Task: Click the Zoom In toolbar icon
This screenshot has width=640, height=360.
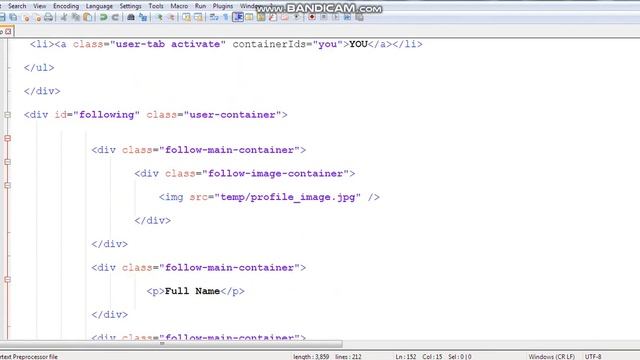Action: pyautogui.click(x=159, y=17)
